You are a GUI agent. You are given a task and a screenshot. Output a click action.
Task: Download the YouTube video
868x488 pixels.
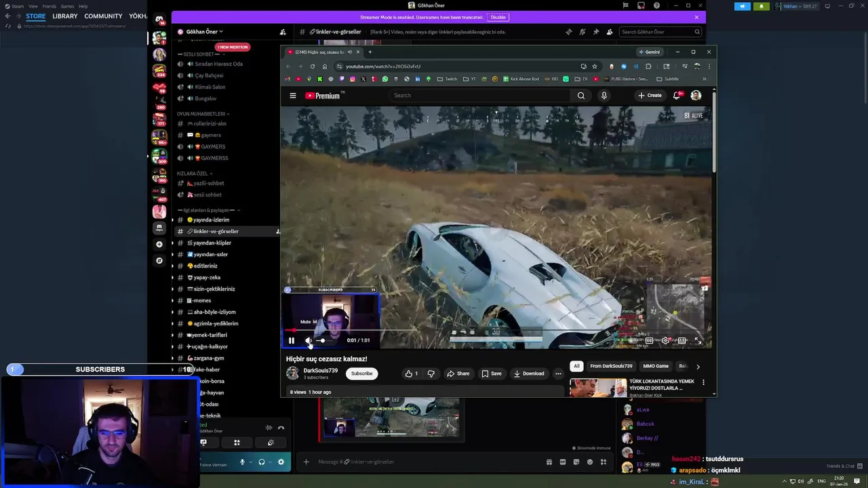point(529,373)
